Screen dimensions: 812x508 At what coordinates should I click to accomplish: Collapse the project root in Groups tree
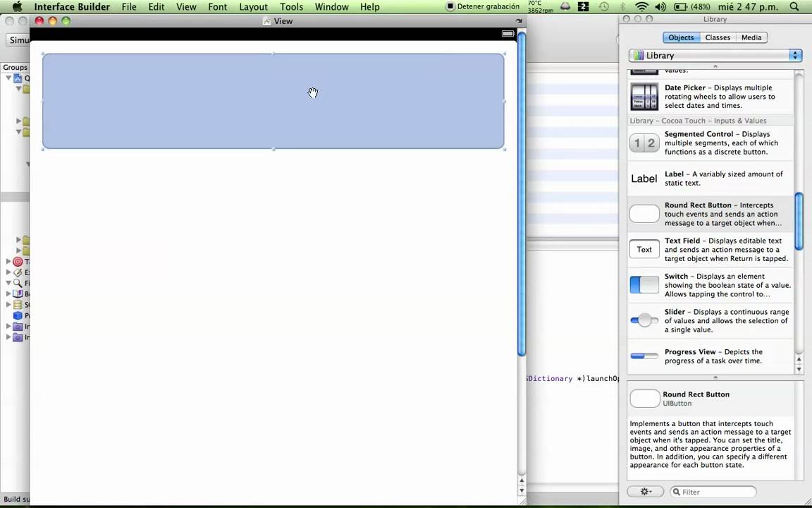pyautogui.click(x=8, y=78)
